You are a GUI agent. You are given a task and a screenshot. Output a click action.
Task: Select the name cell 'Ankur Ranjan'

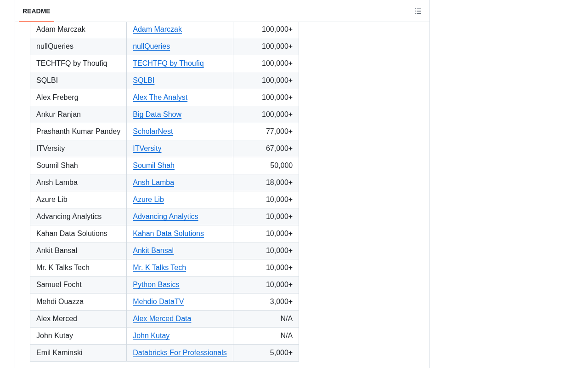point(79,115)
